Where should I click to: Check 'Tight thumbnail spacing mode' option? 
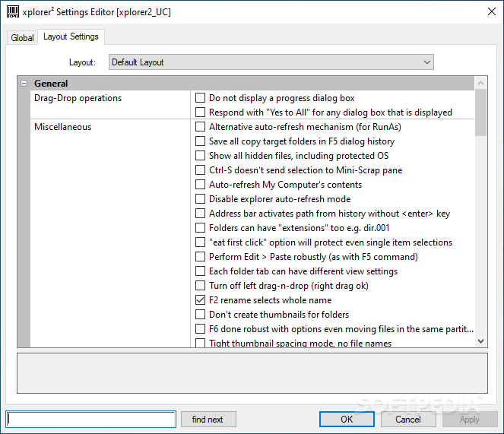(200, 343)
